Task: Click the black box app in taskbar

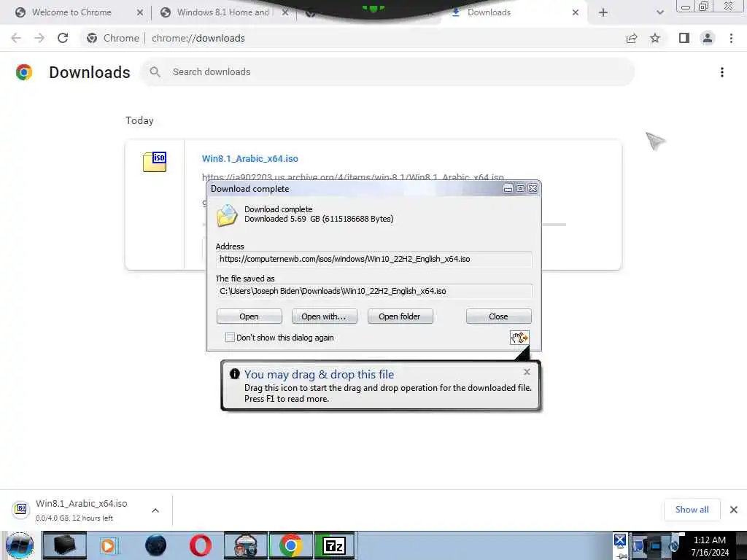Action: (64, 545)
